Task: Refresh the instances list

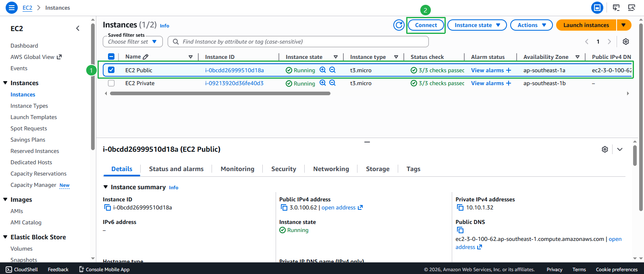Action: (399, 25)
